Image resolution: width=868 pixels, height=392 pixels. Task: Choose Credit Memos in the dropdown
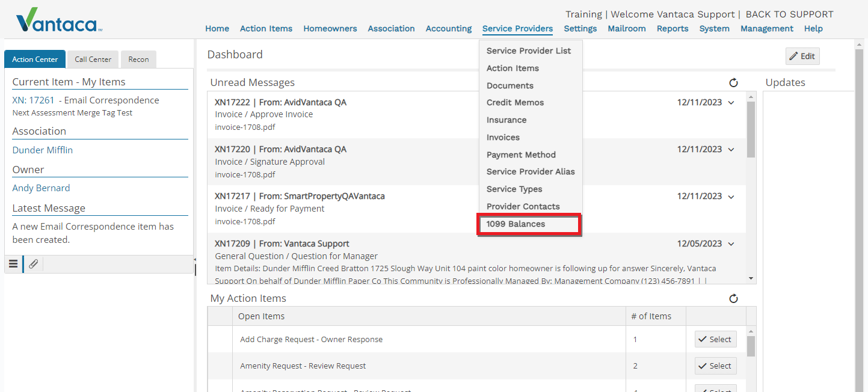[x=515, y=103]
